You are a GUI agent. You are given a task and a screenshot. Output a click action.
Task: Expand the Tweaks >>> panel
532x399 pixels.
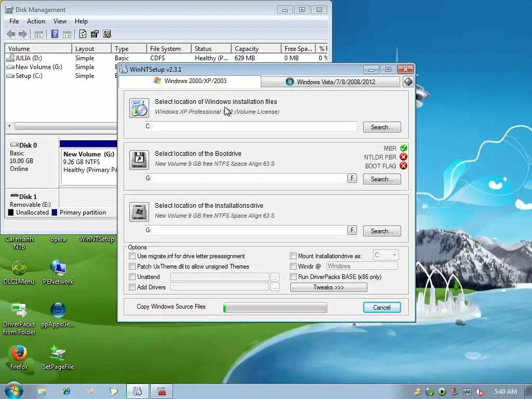point(328,287)
